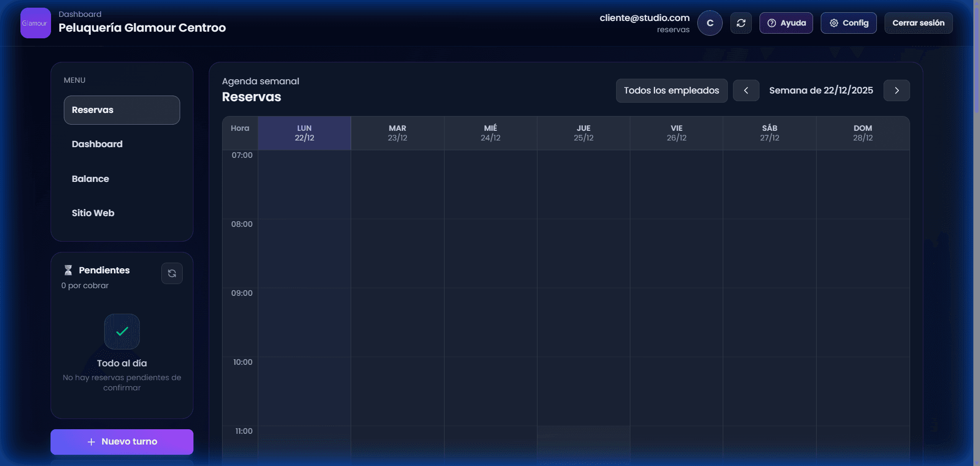Go to previous week with left chevron
Image resolution: width=980 pixels, height=466 pixels.
point(746,90)
